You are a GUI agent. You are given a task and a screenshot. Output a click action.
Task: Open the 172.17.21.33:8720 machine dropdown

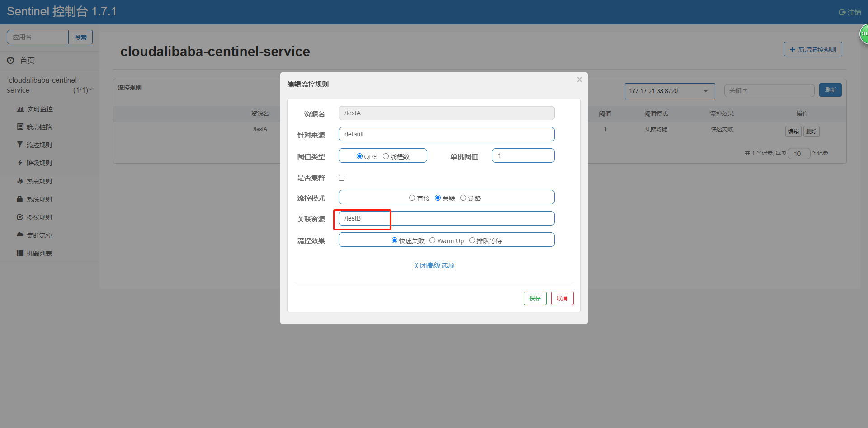pos(670,91)
